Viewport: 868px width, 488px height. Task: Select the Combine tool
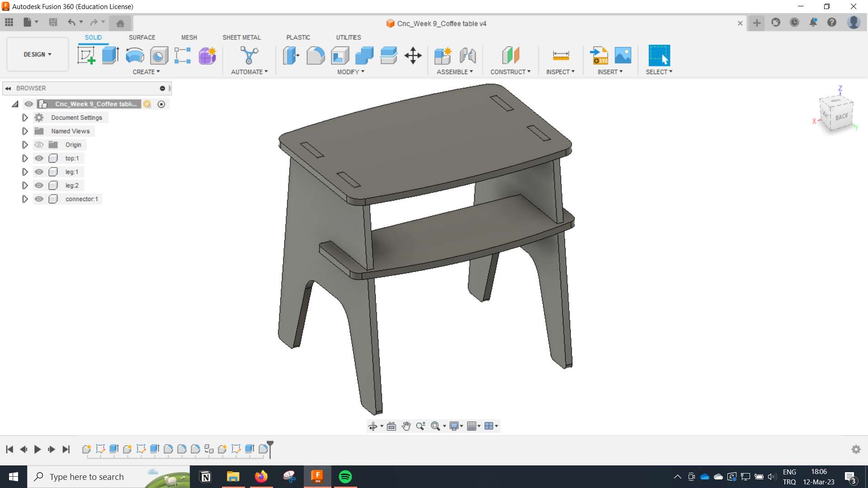364,56
